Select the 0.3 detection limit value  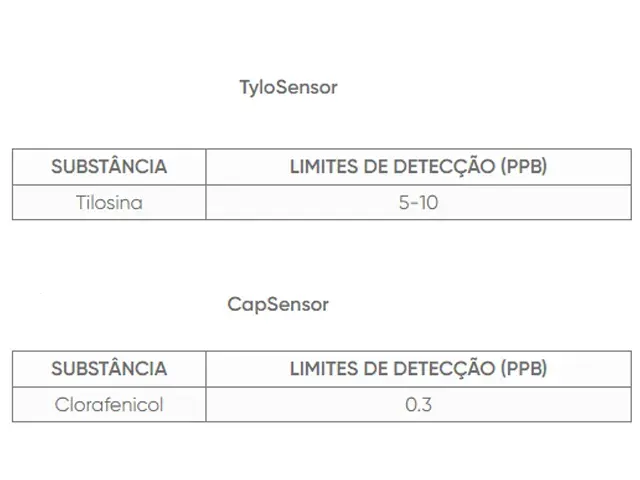[418, 404]
